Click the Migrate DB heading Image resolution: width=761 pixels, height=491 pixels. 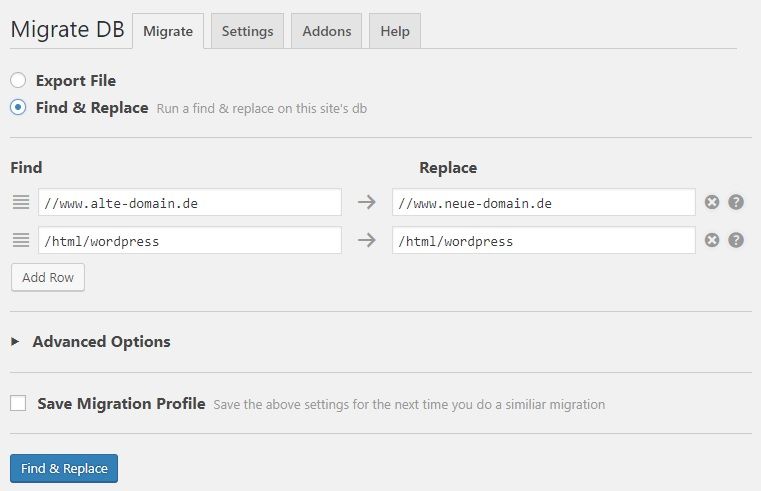(67, 30)
